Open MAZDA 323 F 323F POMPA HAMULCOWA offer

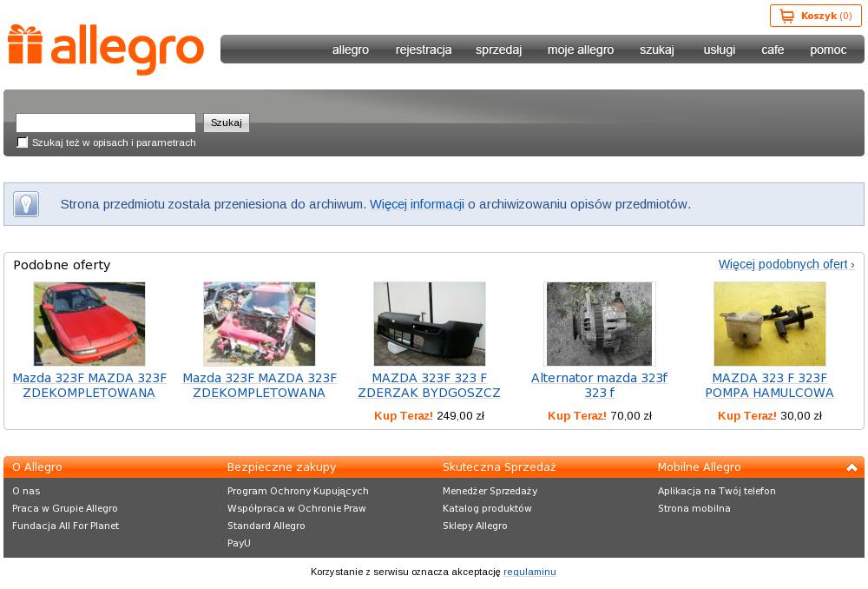[769, 386]
